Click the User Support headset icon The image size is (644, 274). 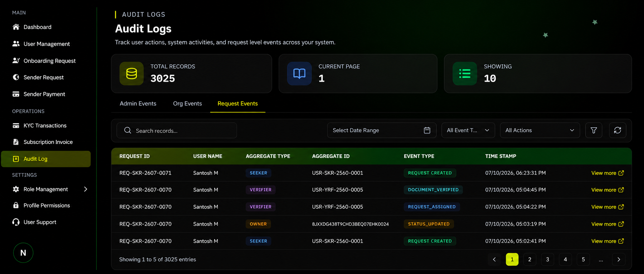pyautogui.click(x=16, y=222)
